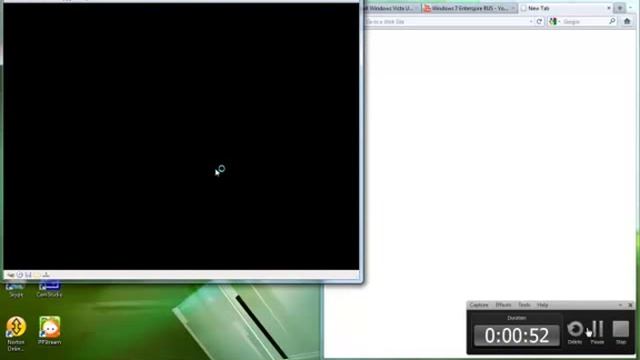This screenshot has width=640, height=360.
Task: Open the recorder's Effects menu
Action: pos(503,305)
